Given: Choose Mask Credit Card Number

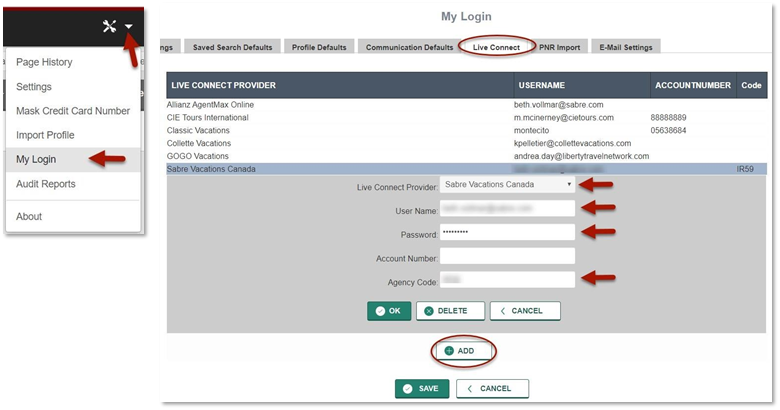Looking at the screenshot, I should point(73,111).
